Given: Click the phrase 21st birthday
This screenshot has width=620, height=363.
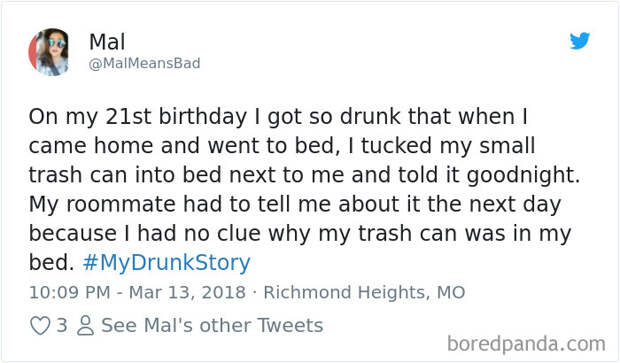Looking at the screenshot, I should [x=176, y=117].
